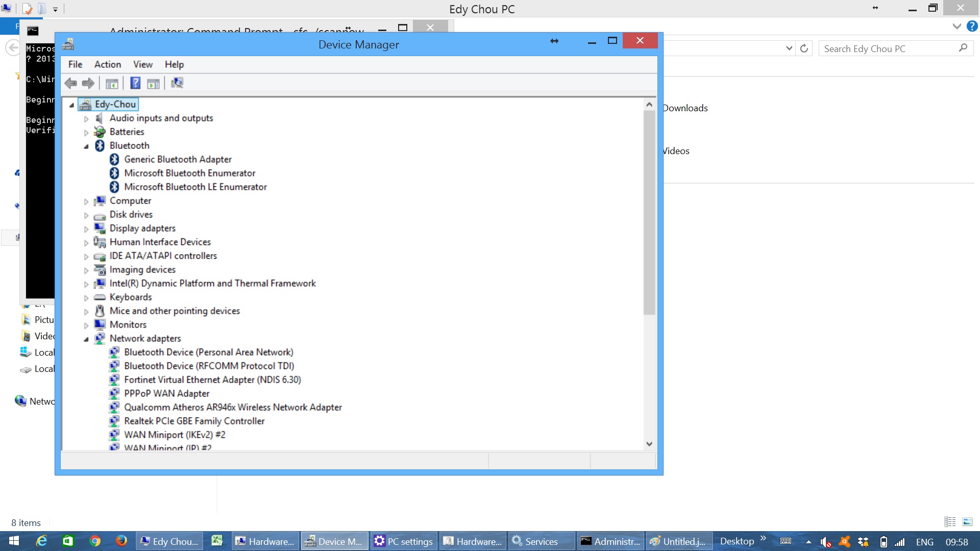Open the Action menu in Device Manager
Image resolution: width=980 pixels, height=551 pixels.
click(107, 64)
